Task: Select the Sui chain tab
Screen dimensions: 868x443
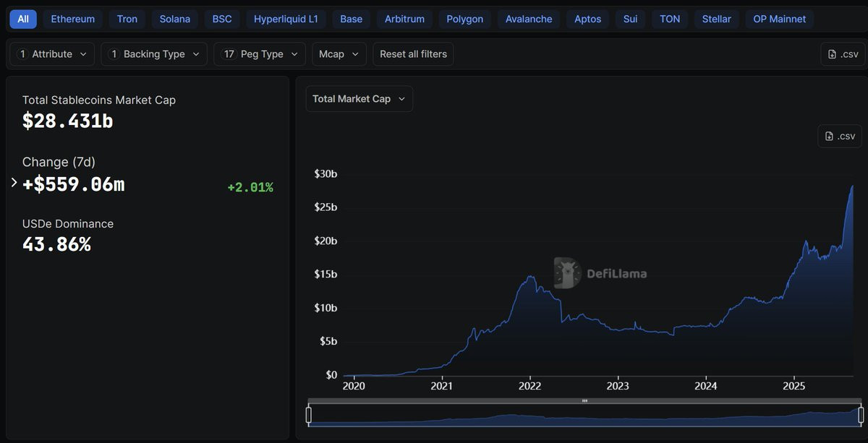Action: 631,19
